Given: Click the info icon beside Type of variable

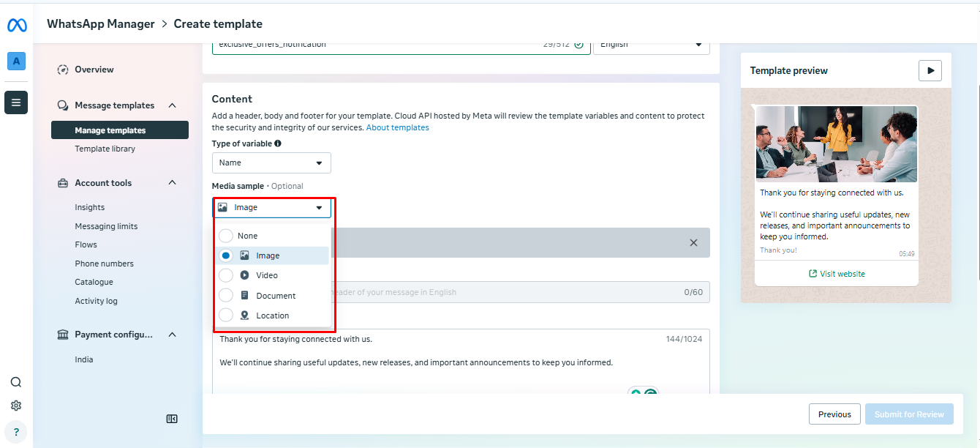Looking at the screenshot, I should (x=278, y=143).
